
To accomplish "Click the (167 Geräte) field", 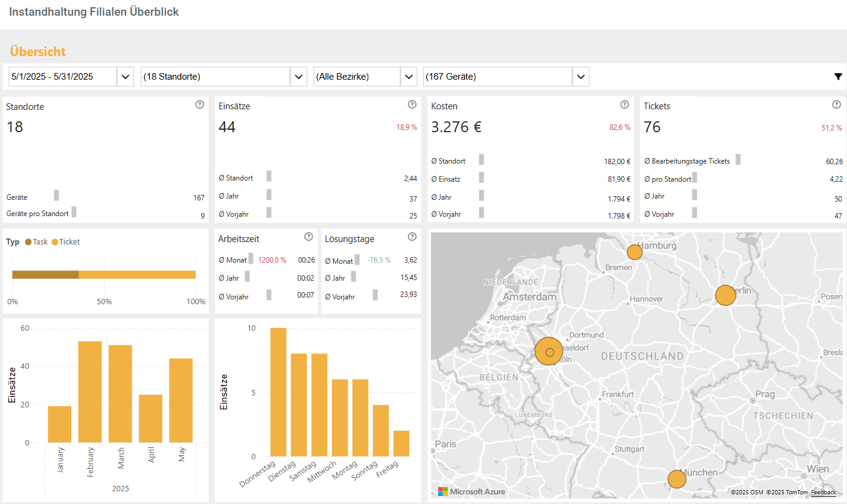I will point(498,77).
